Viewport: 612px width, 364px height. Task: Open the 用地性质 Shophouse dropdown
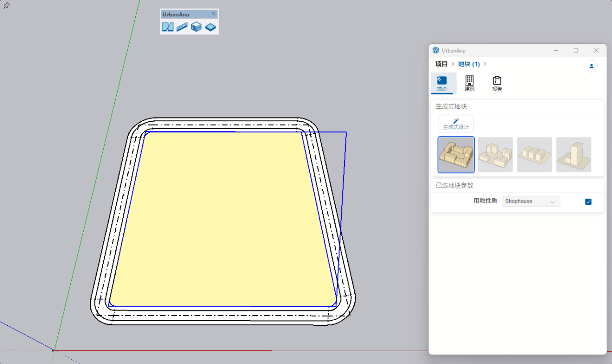click(531, 202)
